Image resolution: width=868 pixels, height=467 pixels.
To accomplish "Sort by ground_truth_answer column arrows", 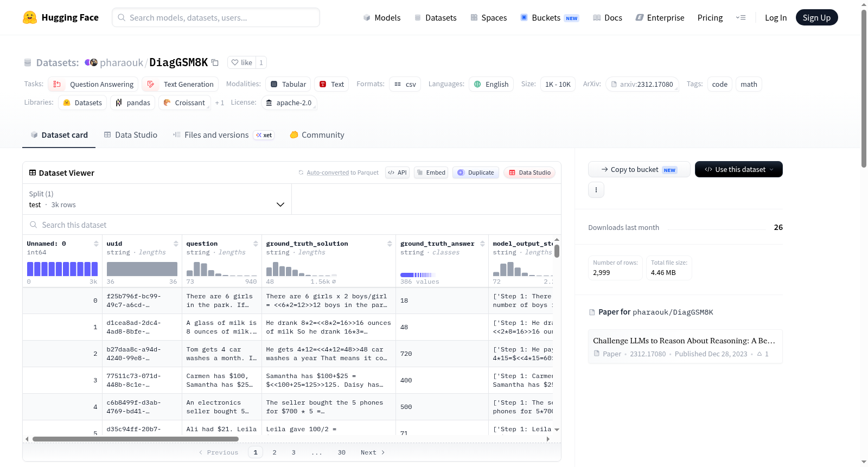I will pos(482,244).
